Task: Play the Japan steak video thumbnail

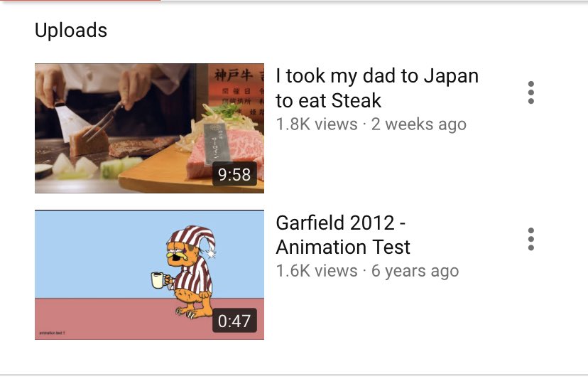Action: 149,128
